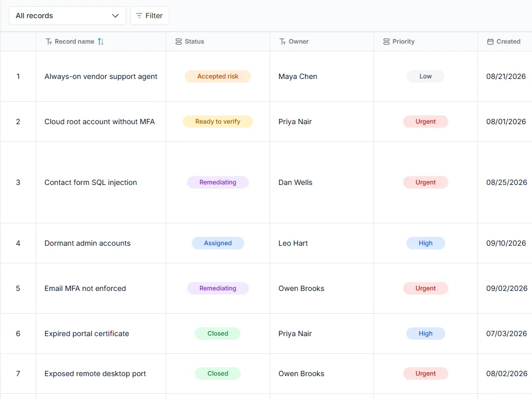The height and width of the screenshot is (399, 532).
Task: Open record Always-on vendor support agent
Action: pyautogui.click(x=101, y=76)
